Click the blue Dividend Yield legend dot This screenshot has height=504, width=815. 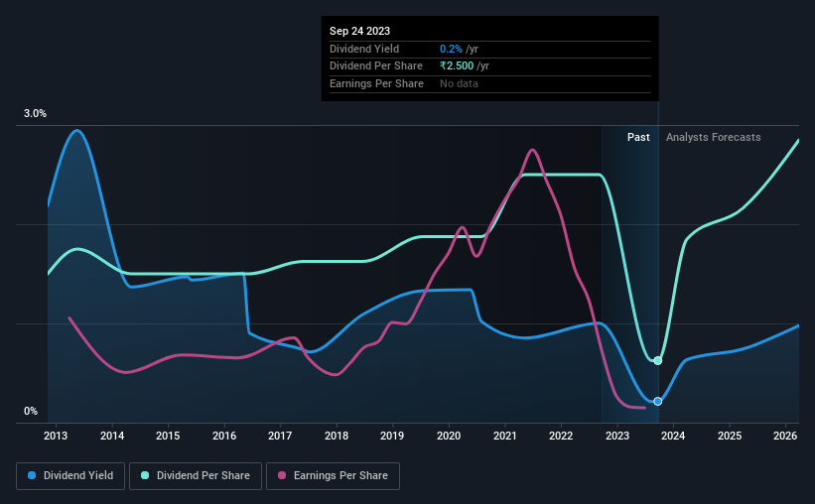[32, 475]
